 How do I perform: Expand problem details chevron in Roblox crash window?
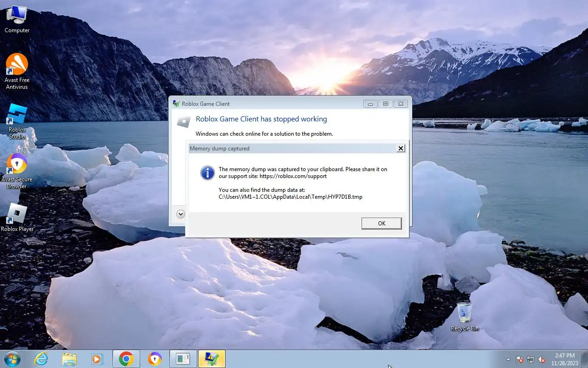[x=181, y=214]
